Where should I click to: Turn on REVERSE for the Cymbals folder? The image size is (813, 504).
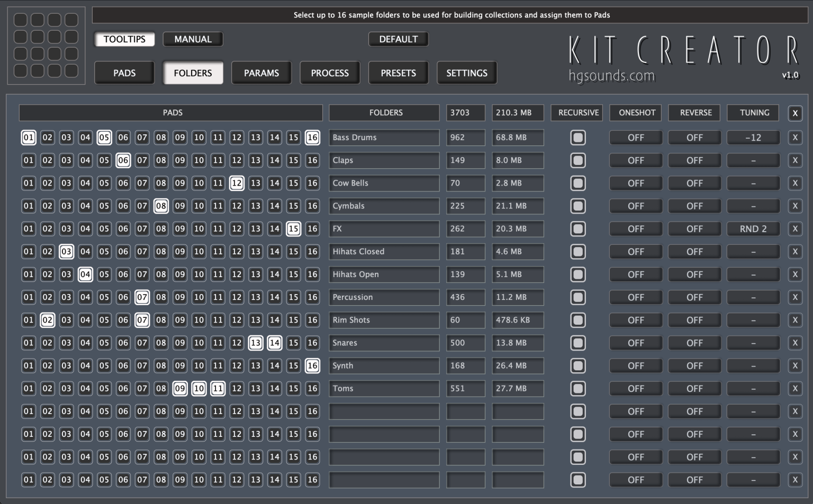694,206
